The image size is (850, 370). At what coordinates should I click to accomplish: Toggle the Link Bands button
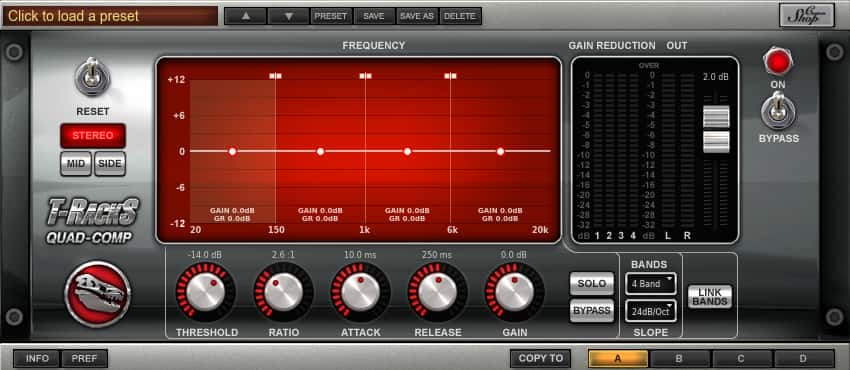(x=710, y=297)
